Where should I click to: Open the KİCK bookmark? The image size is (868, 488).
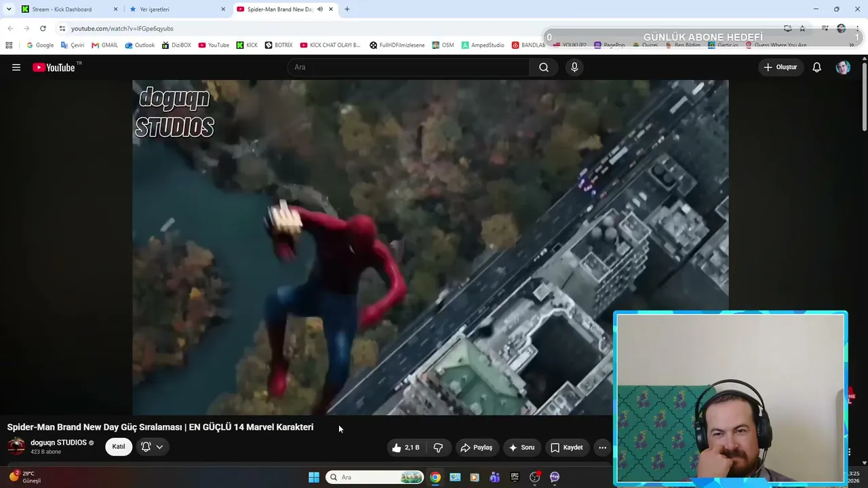(x=247, y=45)
